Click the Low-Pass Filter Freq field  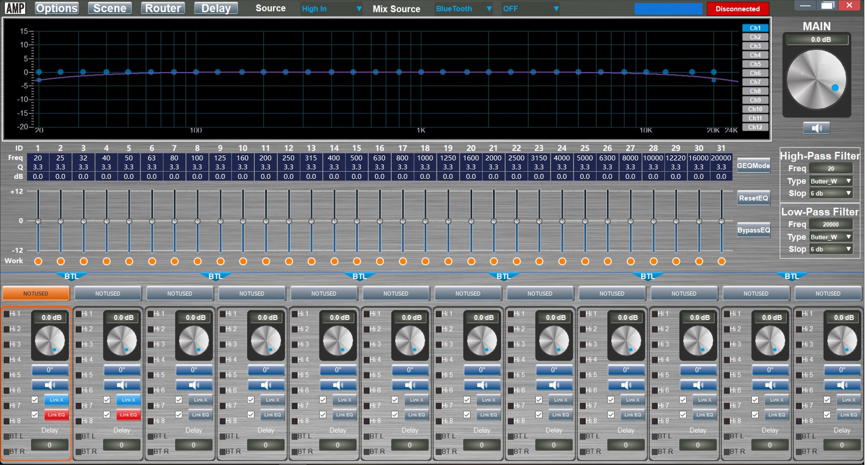pos(830,224)
